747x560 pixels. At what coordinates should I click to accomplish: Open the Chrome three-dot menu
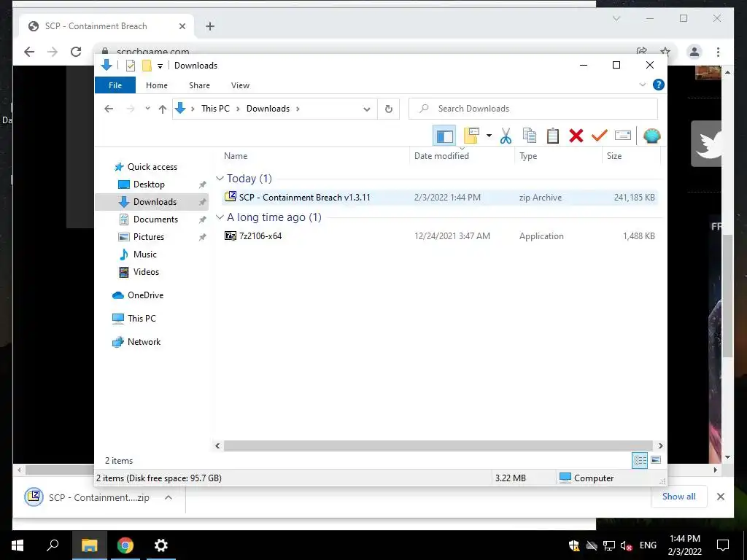tap(718, 52)
